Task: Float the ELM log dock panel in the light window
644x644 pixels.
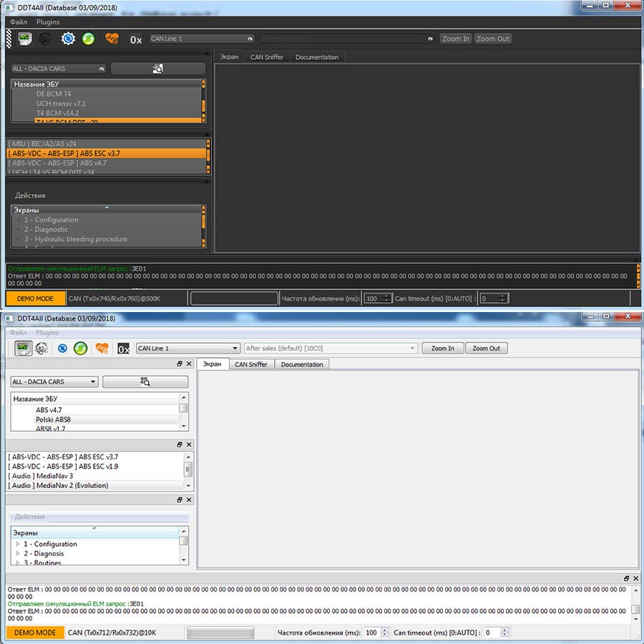Action: (626, 578)
